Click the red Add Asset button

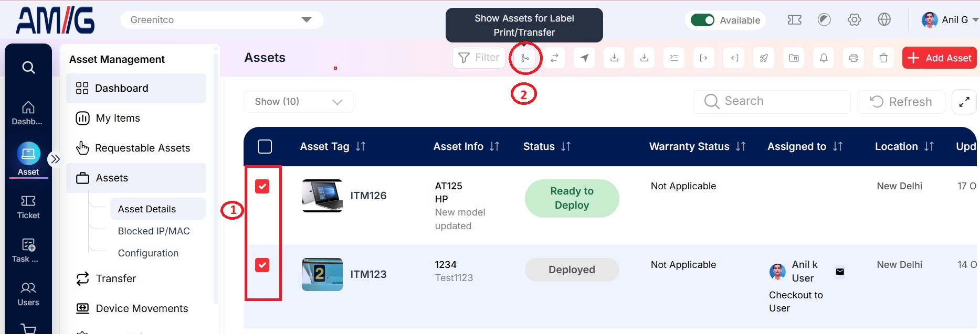click(x=939, y=58)
